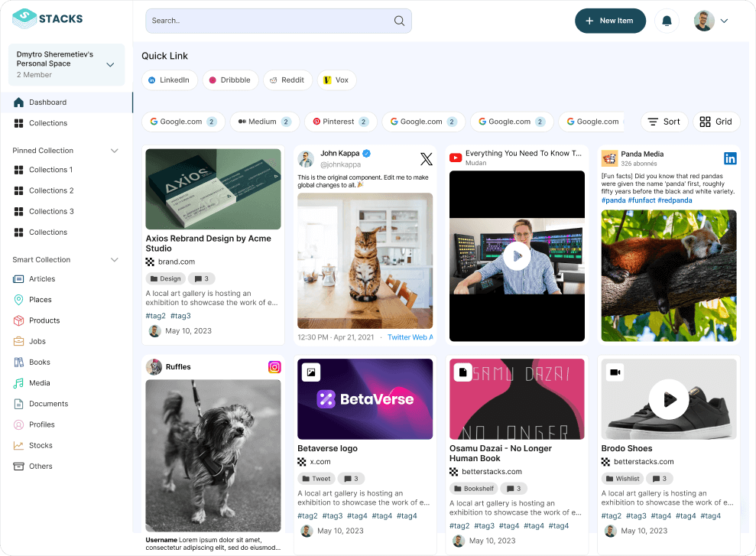Viewport: 756px width, 556px height.
Task: Open the Sort options
Action: (x=664, y=121)
